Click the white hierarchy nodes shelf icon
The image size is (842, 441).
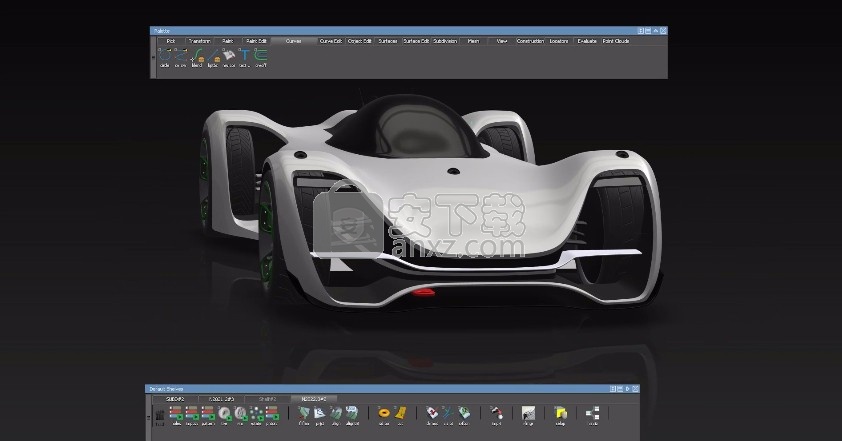(593, 414)
